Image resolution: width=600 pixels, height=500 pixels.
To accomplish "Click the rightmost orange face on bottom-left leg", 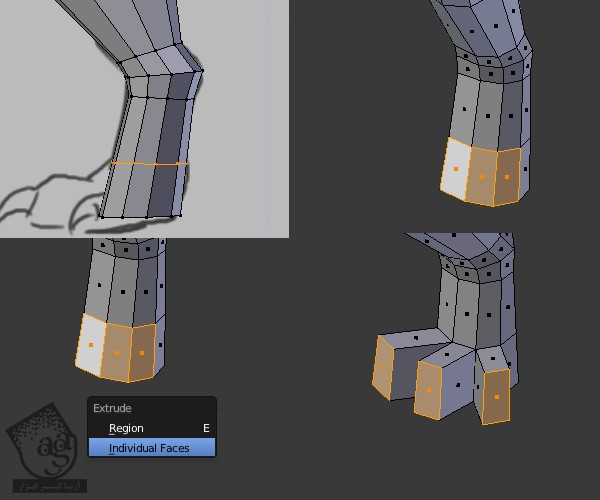I will tap(143, 350).
